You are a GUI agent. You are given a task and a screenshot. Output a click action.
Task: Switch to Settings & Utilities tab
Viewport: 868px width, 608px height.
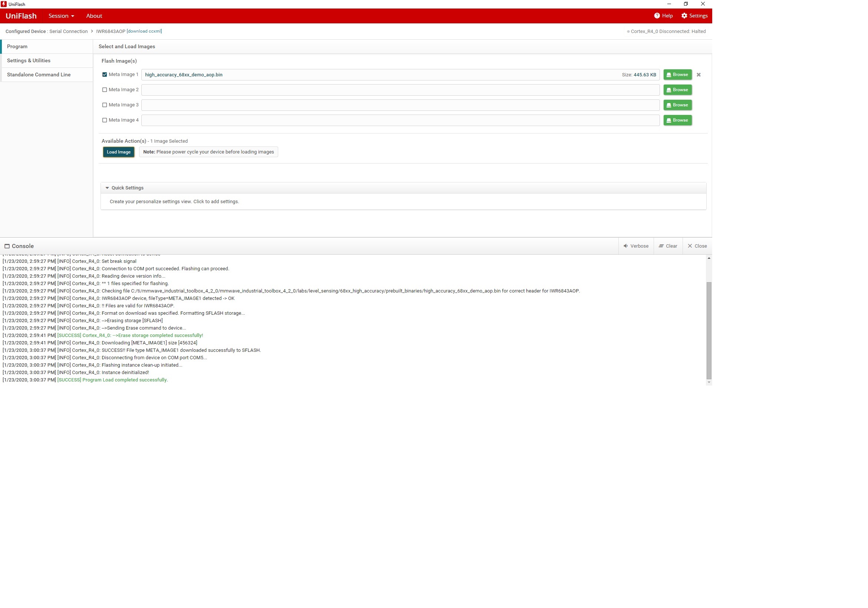coord(29,60)
